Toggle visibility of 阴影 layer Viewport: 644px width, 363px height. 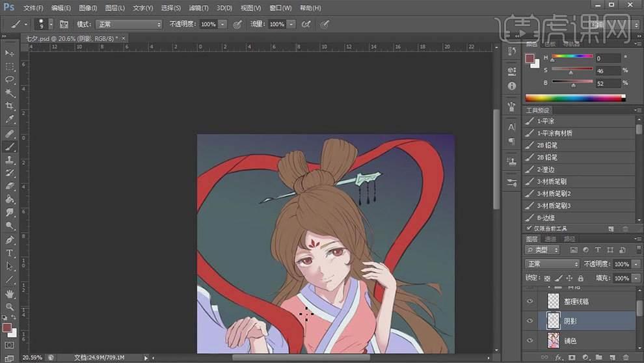coord(530,321)
